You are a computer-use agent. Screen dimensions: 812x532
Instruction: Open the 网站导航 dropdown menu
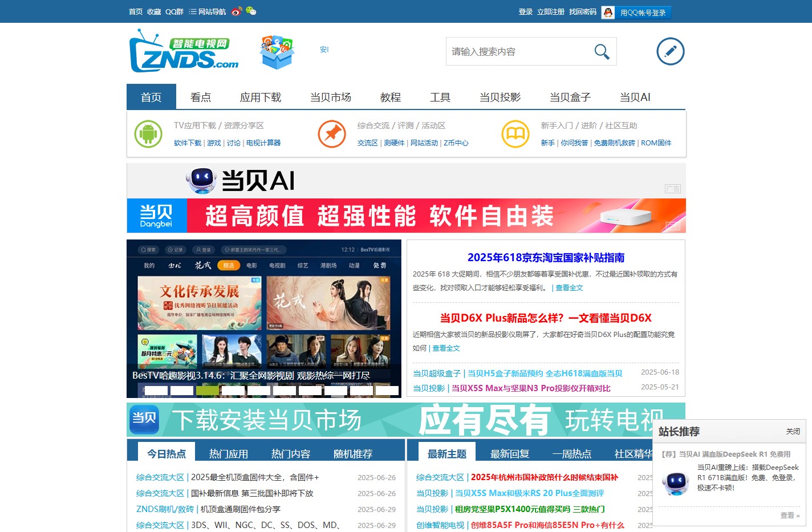coord(208,11)
